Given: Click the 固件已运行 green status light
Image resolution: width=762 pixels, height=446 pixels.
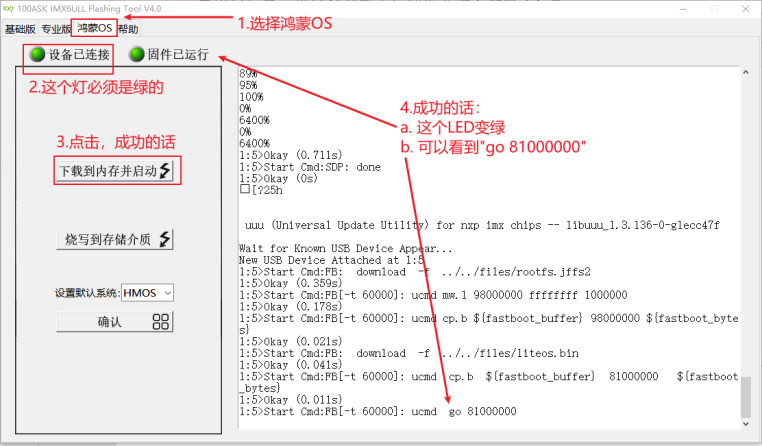Looking at the screenshot, I should click(x=137, y=54).
